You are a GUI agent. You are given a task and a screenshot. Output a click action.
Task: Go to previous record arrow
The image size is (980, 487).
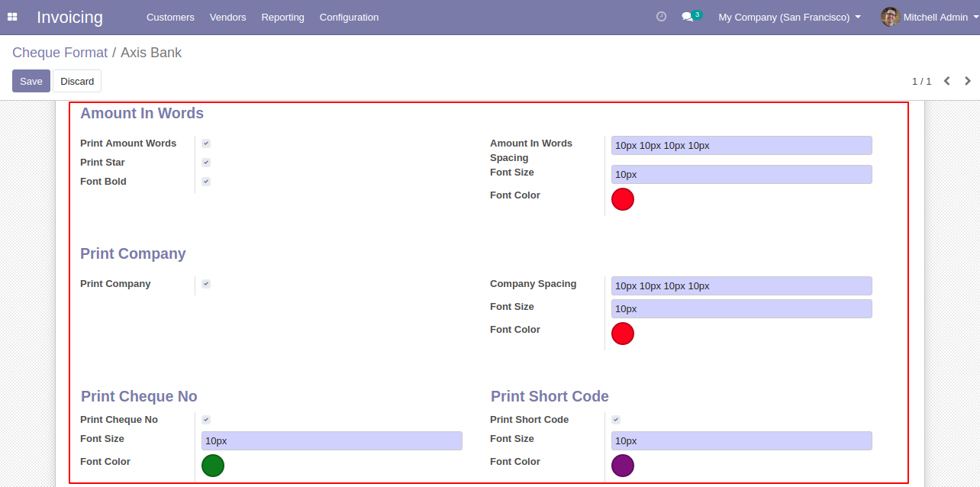(946, 81)
